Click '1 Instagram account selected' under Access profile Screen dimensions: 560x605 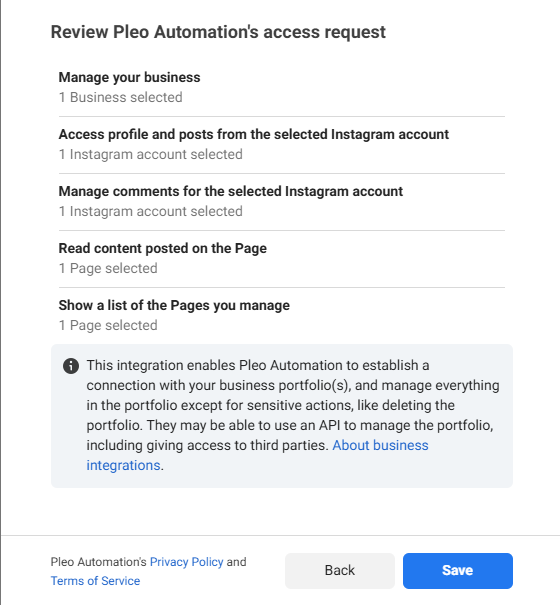[x=151, y=154]
